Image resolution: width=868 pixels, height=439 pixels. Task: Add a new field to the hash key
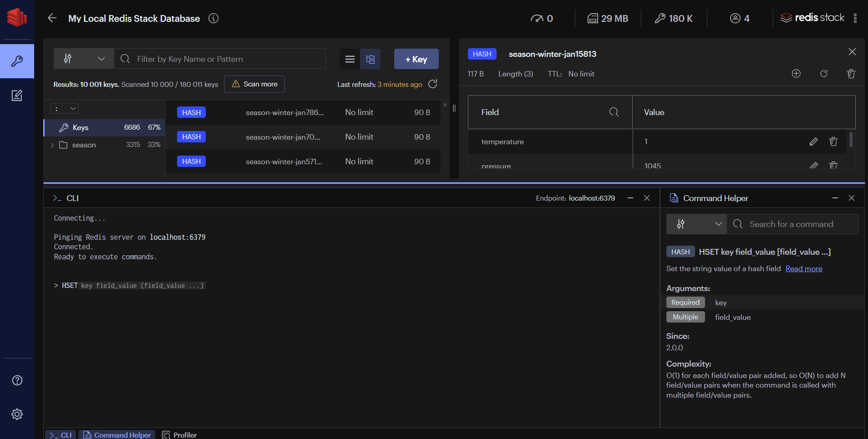[796, 73]
